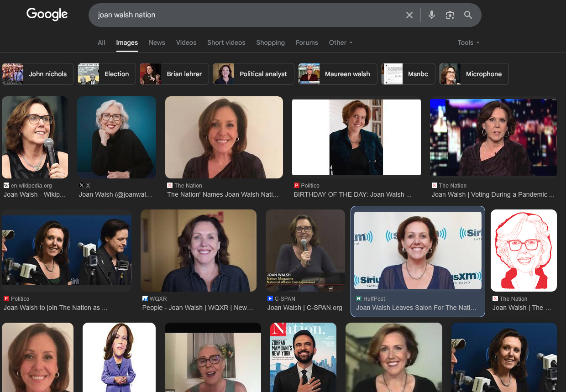Clear the search box with the X icon
Screen dimensions: 566x392
pos(409,15)
